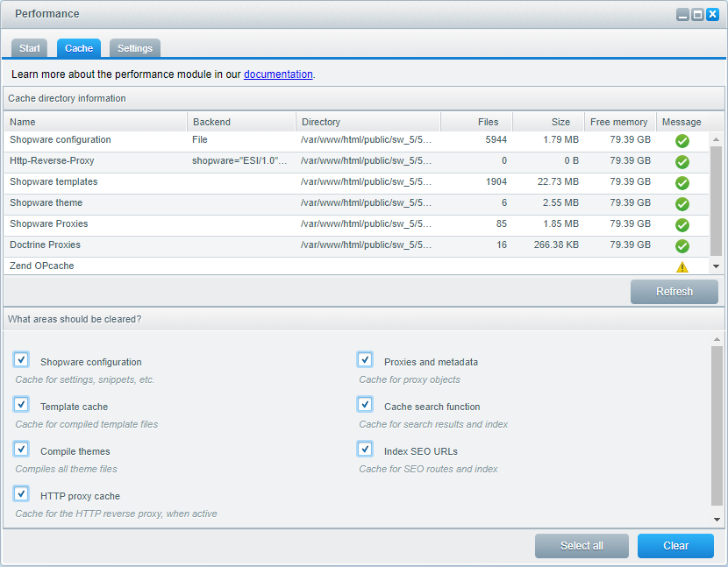This screenshot has width=728, height=567.
Task: Maximize the Performance window
Action: [697, 14]
